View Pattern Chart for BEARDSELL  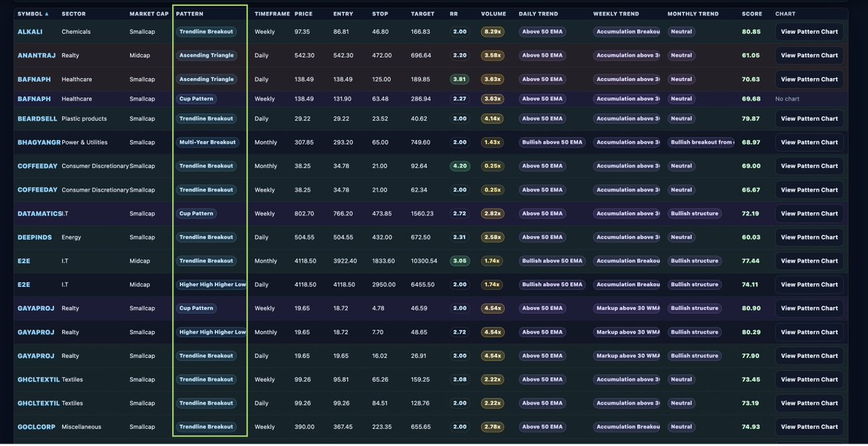click(x=809, y=119)
